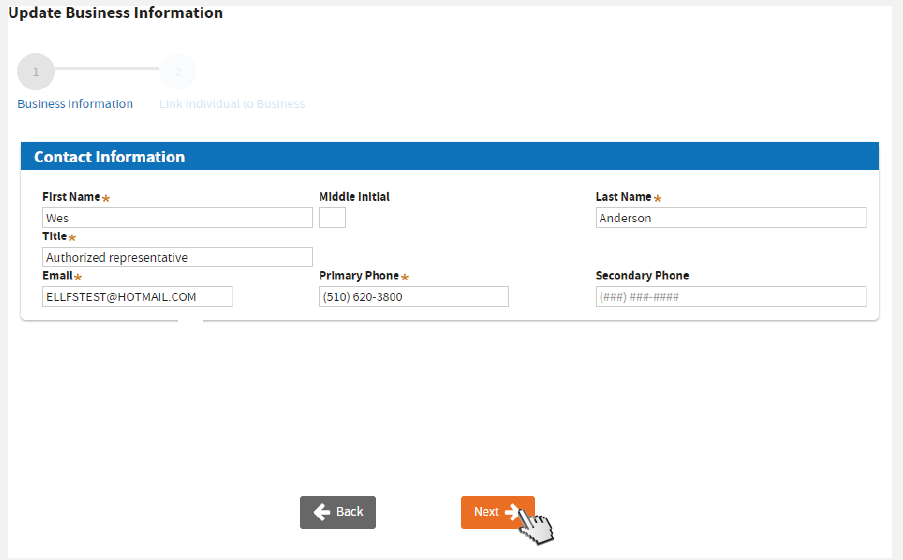Click the Title field with Authorized representative

point(177,257)
